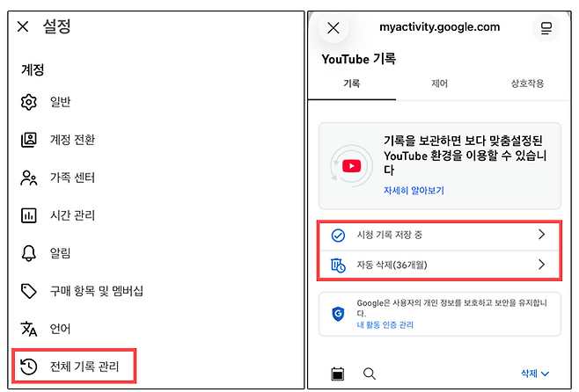This screenshot has width=579, height=392.
Task: Expand 시청 기록 저장 중 via chevron arrow
Action: 541,235
